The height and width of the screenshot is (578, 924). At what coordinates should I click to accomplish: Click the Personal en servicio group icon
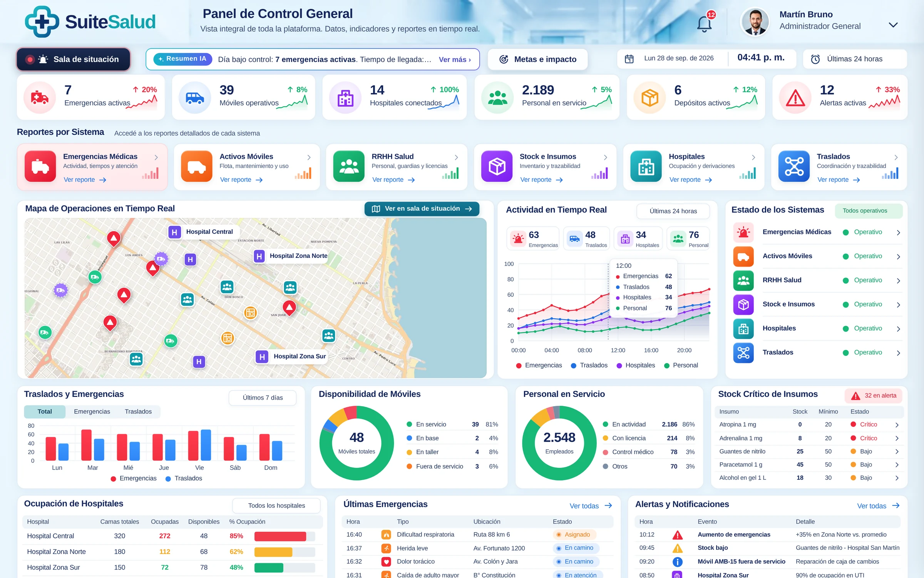(x=497, y=97)
